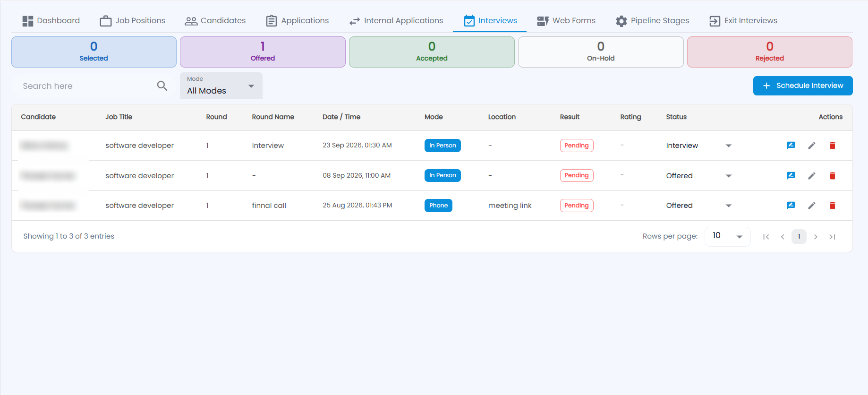Click 'finnal call' round name

pyautogui.click(x=269, y=206)
